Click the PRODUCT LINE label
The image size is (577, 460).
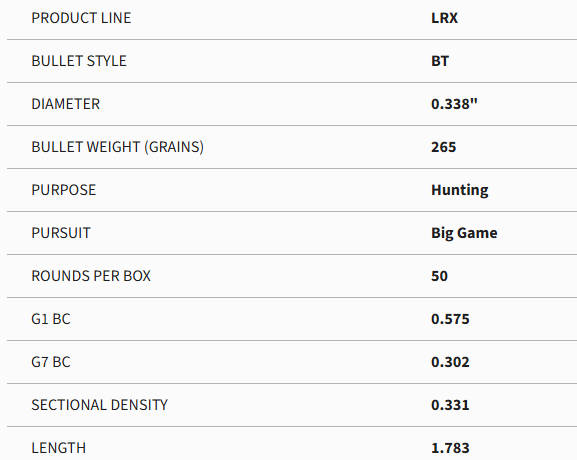click(81, 18)
